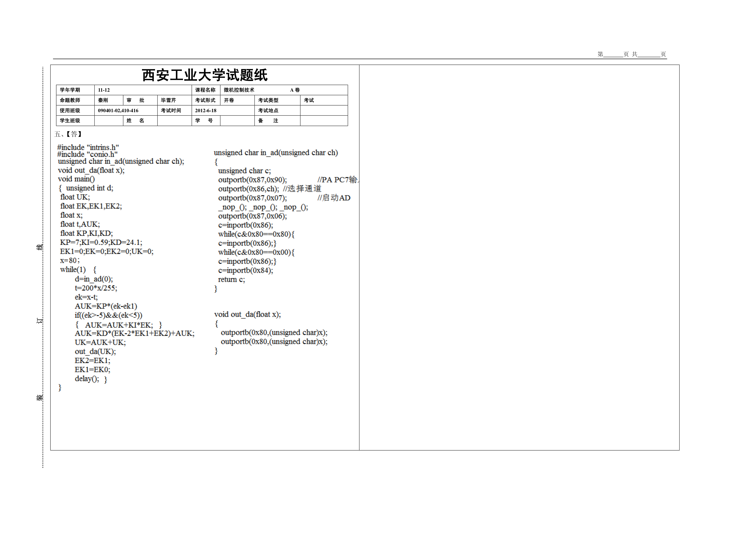
Task: Click the 使用班级 label cell
Action: pyautogui.click(x=75, y=110)
